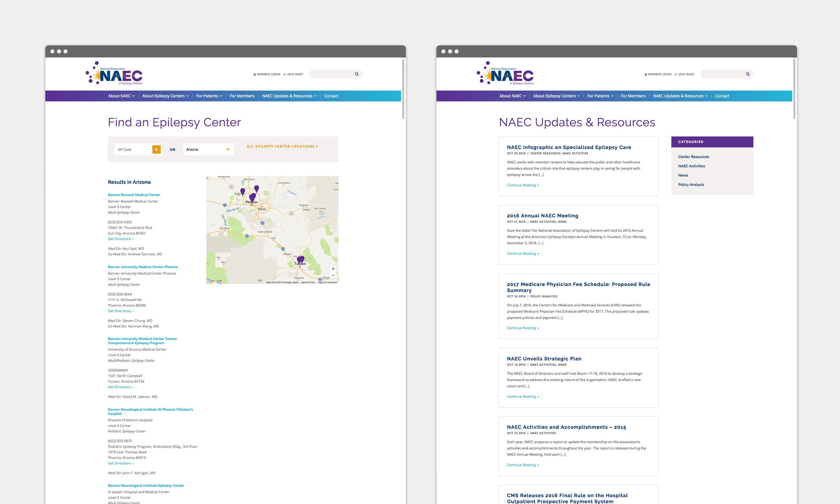The height and width of the screenshot is (504, 840).
Task: Select News category in sidebar
Action: [x=683, y=175]
